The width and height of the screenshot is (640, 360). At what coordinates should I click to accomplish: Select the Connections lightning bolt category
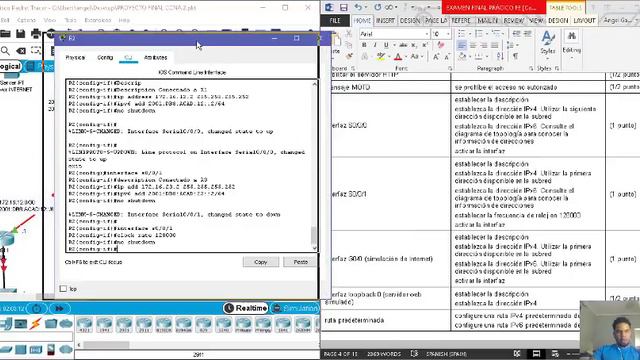click(36, 324)
